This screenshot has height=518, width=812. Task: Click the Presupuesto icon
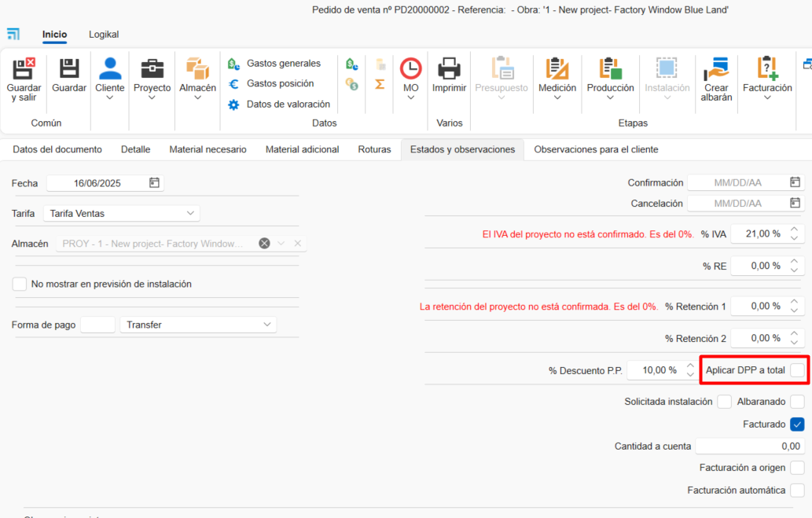[502, 68]
